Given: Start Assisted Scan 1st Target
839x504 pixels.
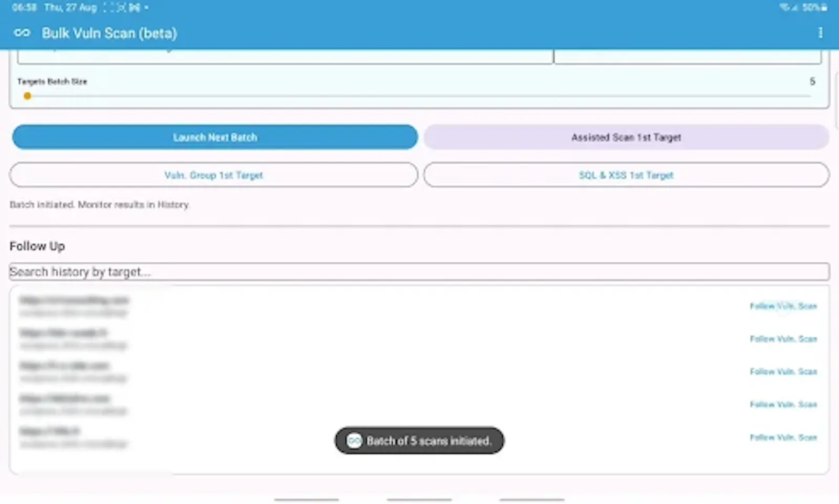Looking at the screenshot, I should (x=626, y=137).
